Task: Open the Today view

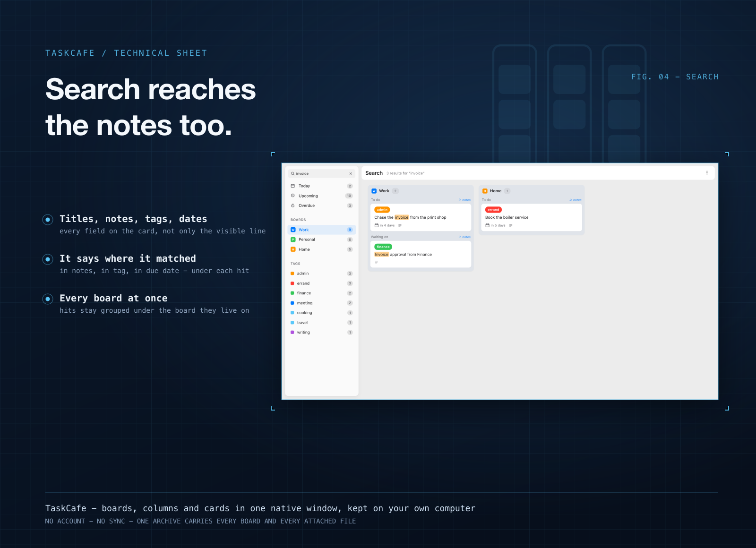Action: click(x=321, y=186)
